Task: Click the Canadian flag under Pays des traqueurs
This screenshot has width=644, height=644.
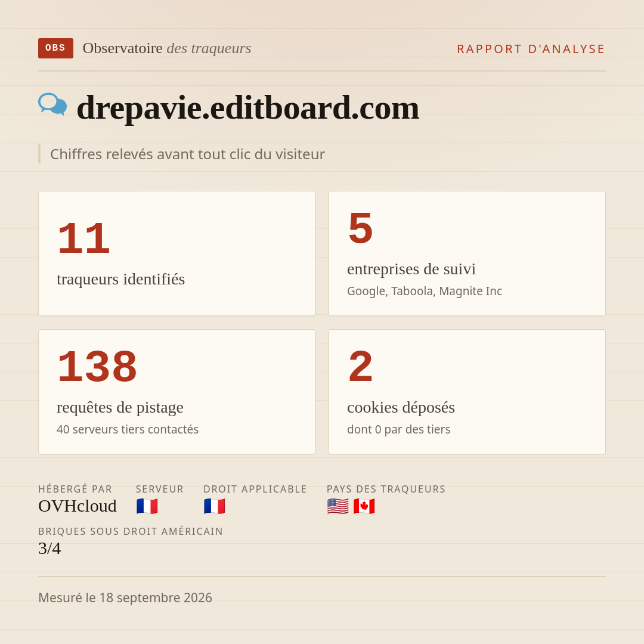Action: pyautogui.click(x=364, y=506)
